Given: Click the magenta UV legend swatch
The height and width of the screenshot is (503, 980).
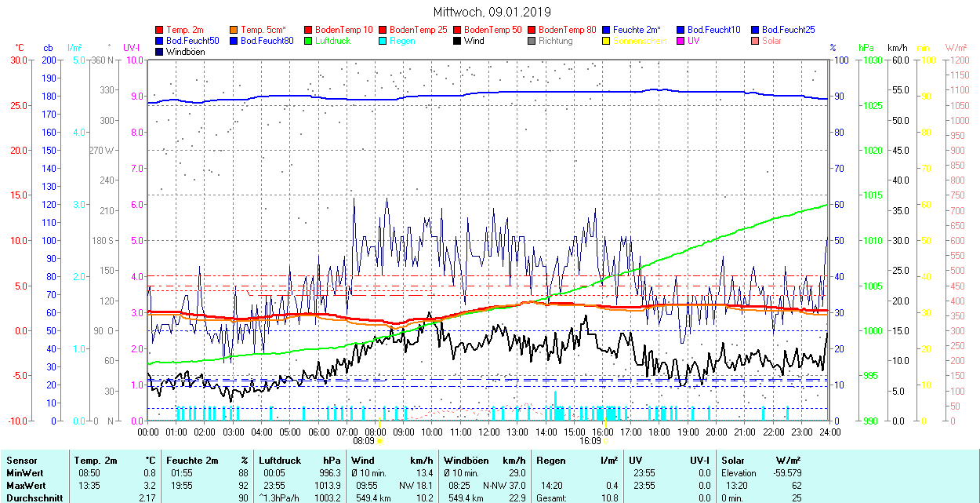Looking at the screenshot, I should pyautogui.click(x=681, y=41).
